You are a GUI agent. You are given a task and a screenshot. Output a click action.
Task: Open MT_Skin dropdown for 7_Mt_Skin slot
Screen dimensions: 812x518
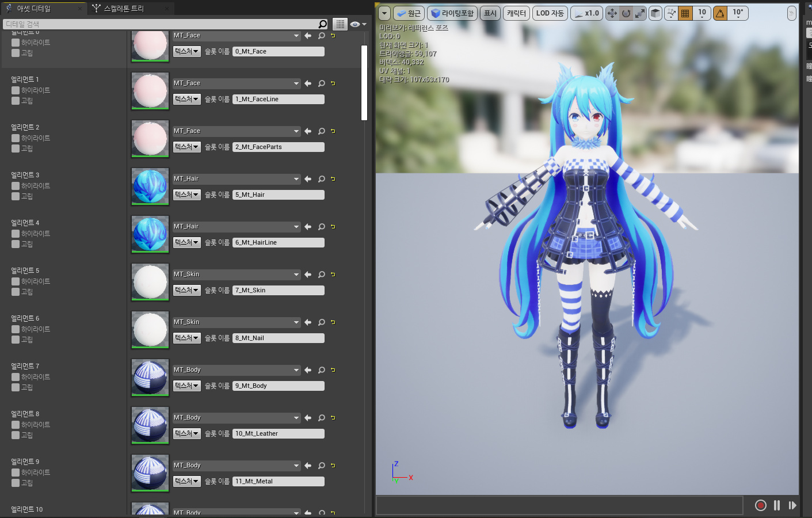[x=237, y=275]
